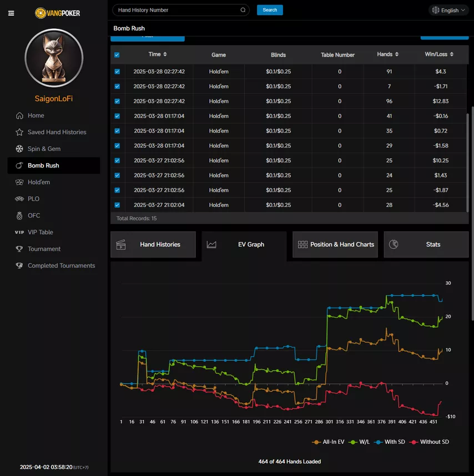
Task: Click the Stats pie chart icon
Action: point(394,245)
